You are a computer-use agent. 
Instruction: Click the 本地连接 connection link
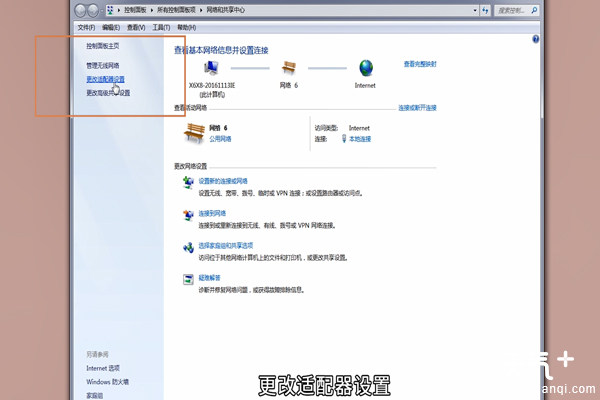point(359,139)
